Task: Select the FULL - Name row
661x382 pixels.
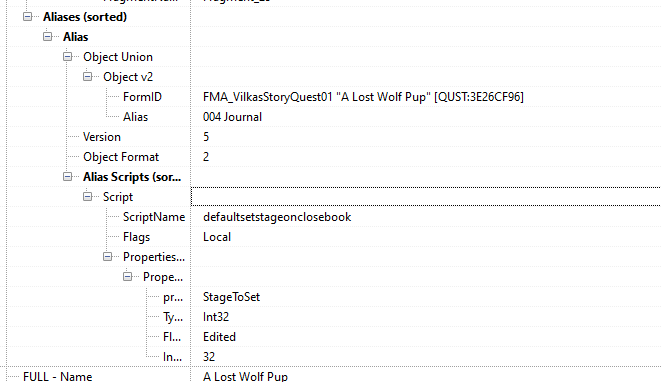Action: pos(57,376)
